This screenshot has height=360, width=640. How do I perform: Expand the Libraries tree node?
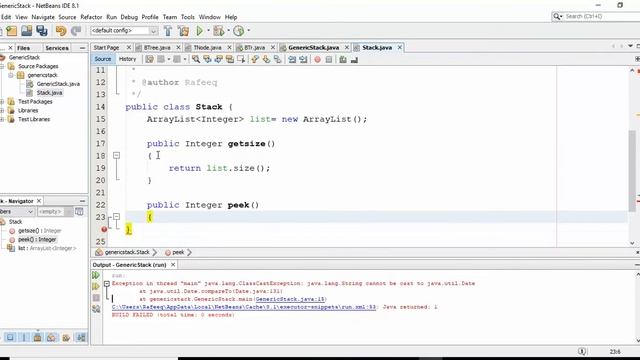point(2,111)
